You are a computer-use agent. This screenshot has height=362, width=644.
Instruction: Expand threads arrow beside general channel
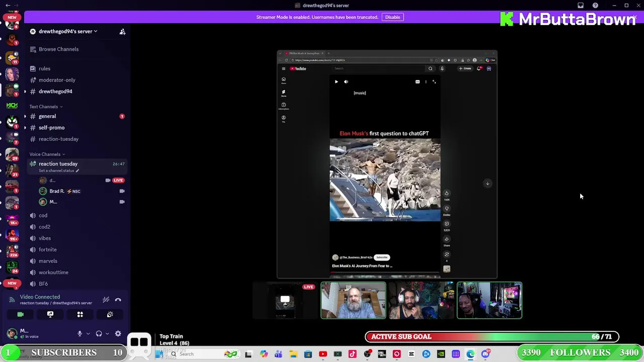click(25, 116)
